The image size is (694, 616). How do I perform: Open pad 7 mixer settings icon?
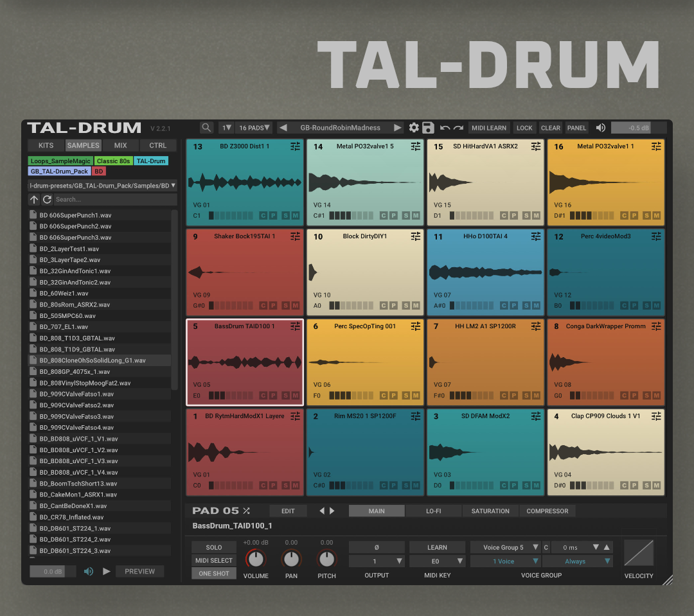click(536, 326)
